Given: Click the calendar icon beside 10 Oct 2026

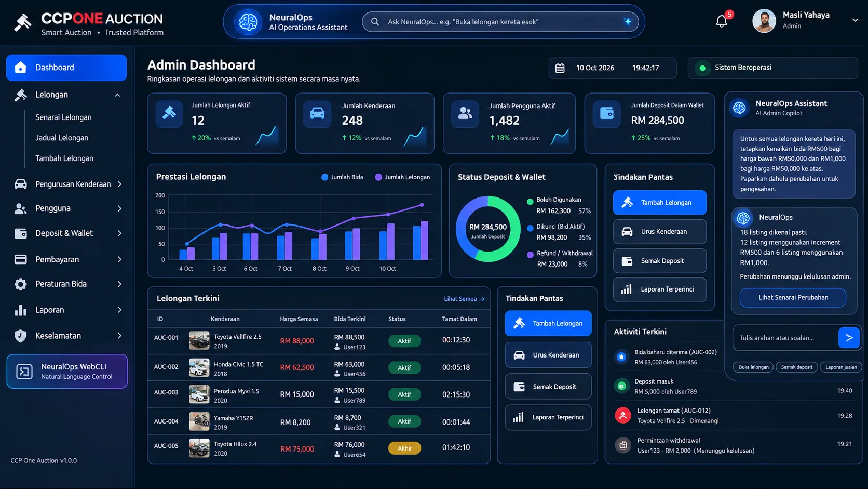Looking at the screenshot, I should pos(560,68).
